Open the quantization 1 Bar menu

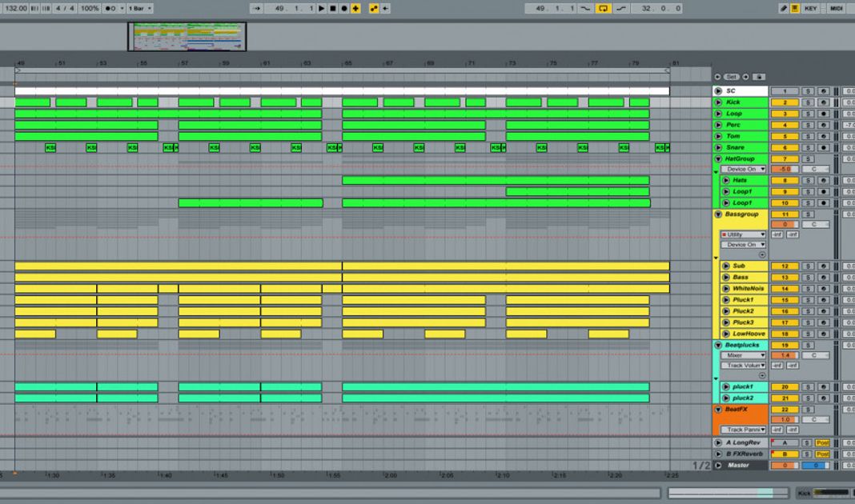139,8
